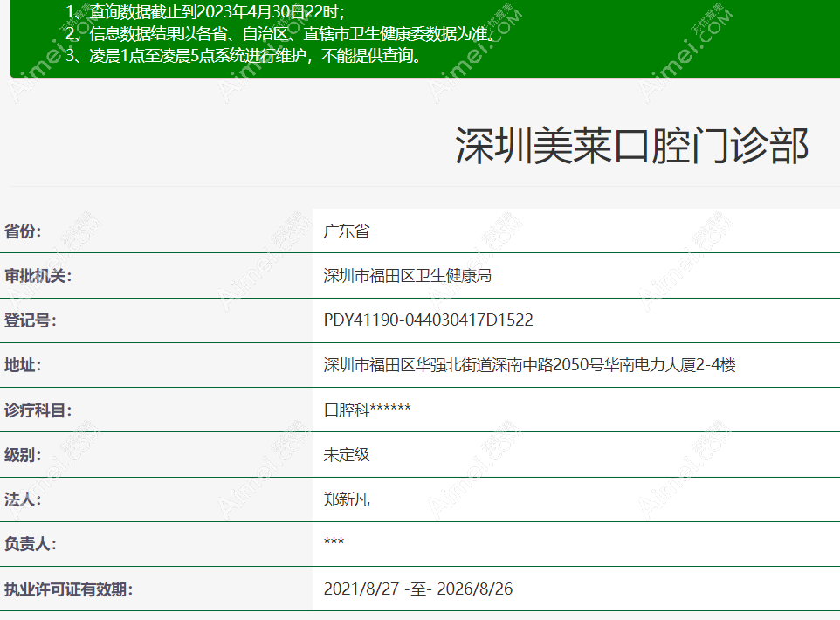Click the value 广东省
Screen dimensions: 840x620
coord(347,231)
